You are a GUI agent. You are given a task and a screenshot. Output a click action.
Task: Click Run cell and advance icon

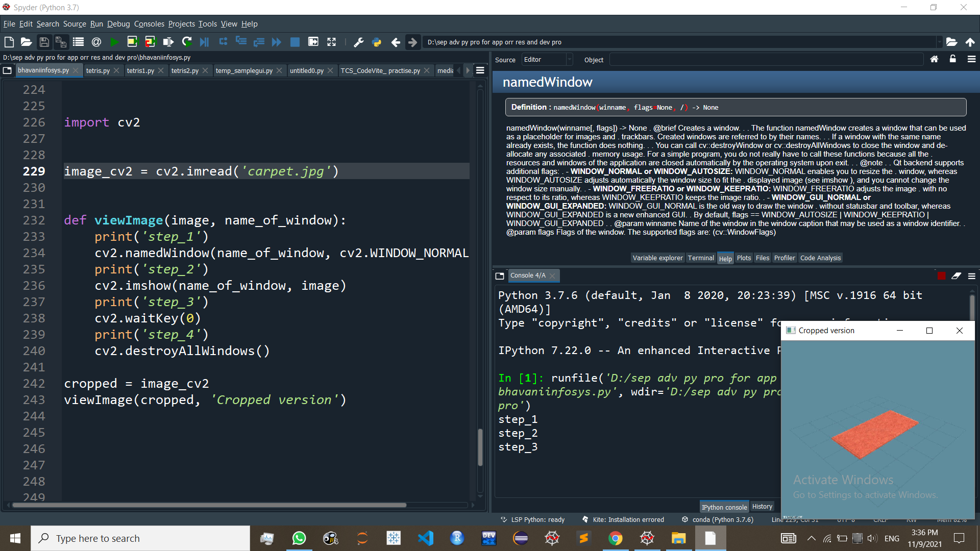(150, 42)
